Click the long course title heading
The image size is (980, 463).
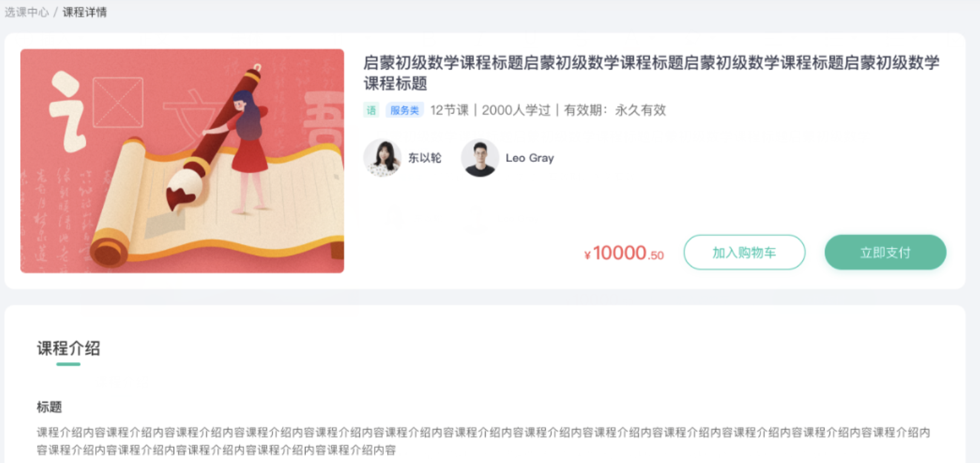(x=652, y=73)
